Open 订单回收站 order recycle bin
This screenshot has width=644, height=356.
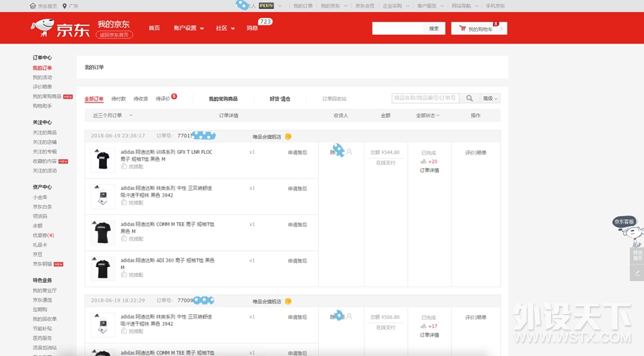click(334, 99)
